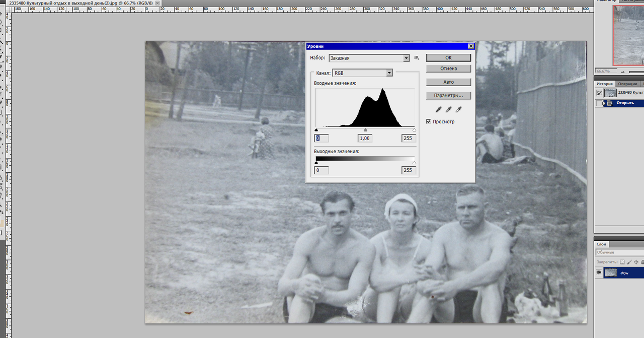This screenshot has height=338, width=644.
Task: Click the history brush source icon
Action: (x=599, y=93)
